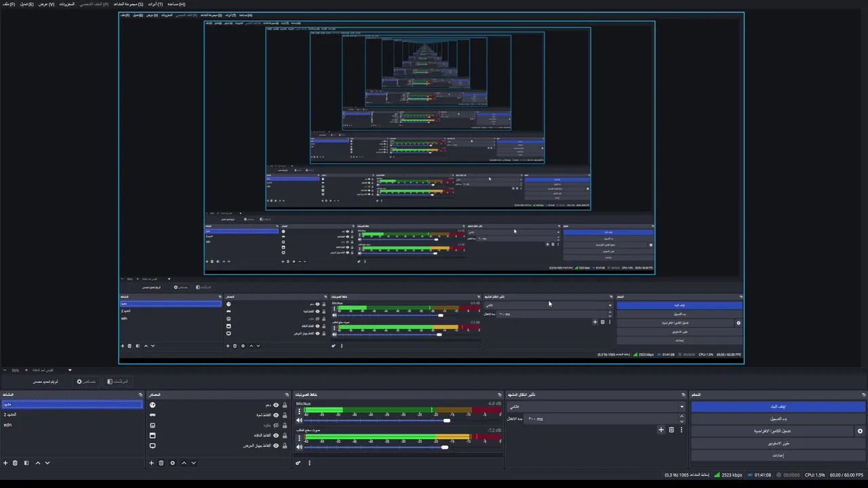Increase the transition duration with up arrow
The image size is (868, 488).
pyautogui.click(x=682, y=416)
